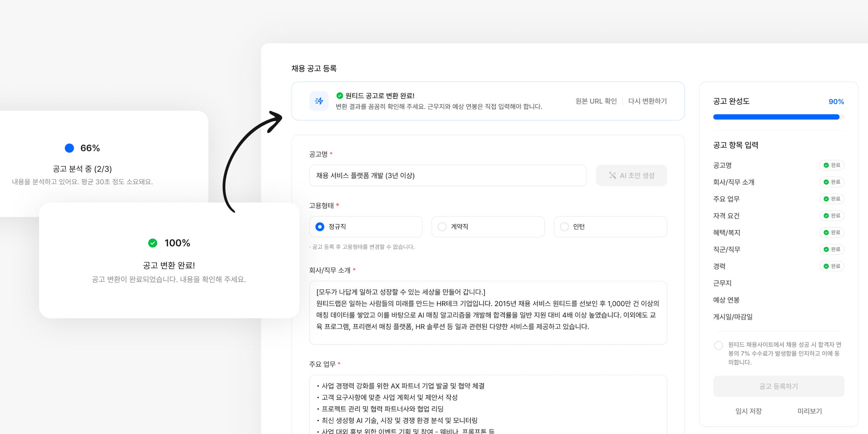The height and width of the screenshot is (434, 868).
Task: Click 임시 저장 to save draft
Action: pyautogui.click(x=749, y=411)
